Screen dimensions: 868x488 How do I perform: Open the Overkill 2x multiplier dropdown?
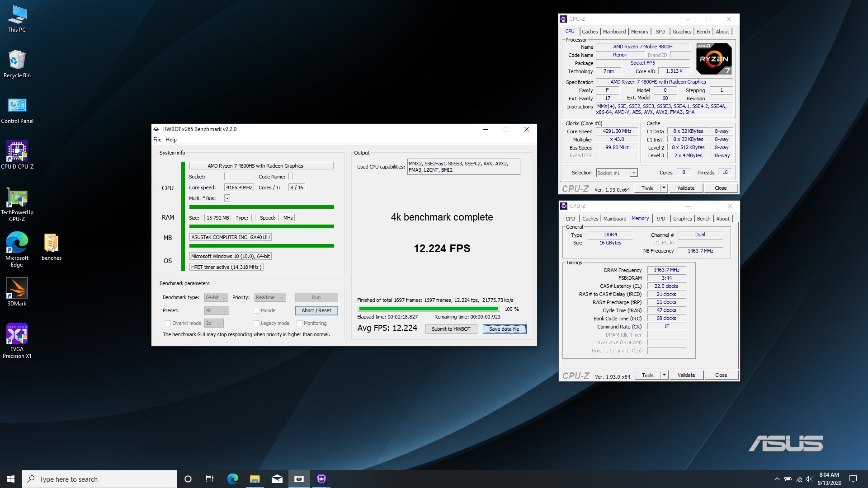214,323
